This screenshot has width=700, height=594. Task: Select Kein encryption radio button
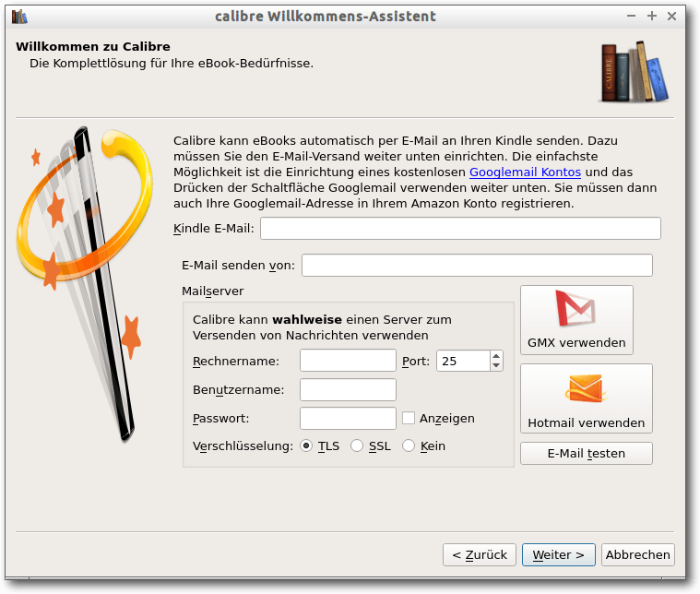point(409,445)
